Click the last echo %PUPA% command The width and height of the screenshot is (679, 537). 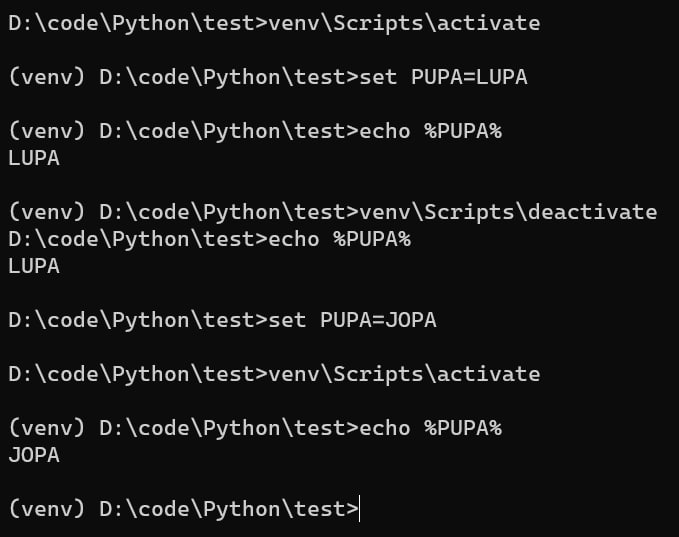click(x=430, y=428)
